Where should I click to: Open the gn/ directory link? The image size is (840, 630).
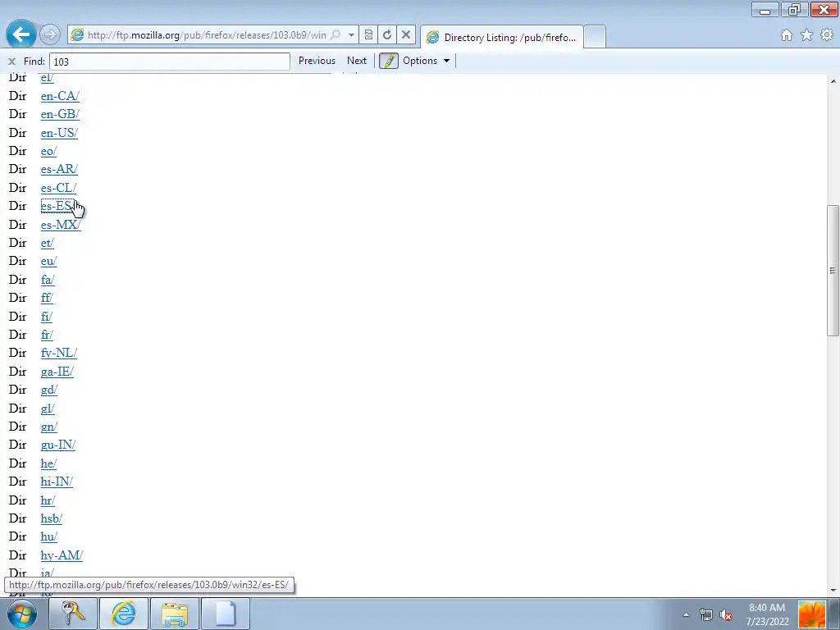click(48, 427)
